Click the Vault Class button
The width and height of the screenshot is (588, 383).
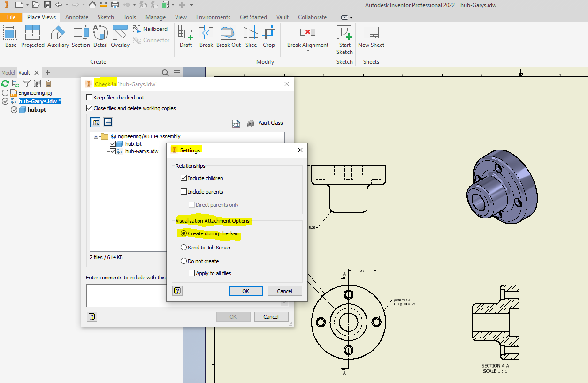(265, 123)
